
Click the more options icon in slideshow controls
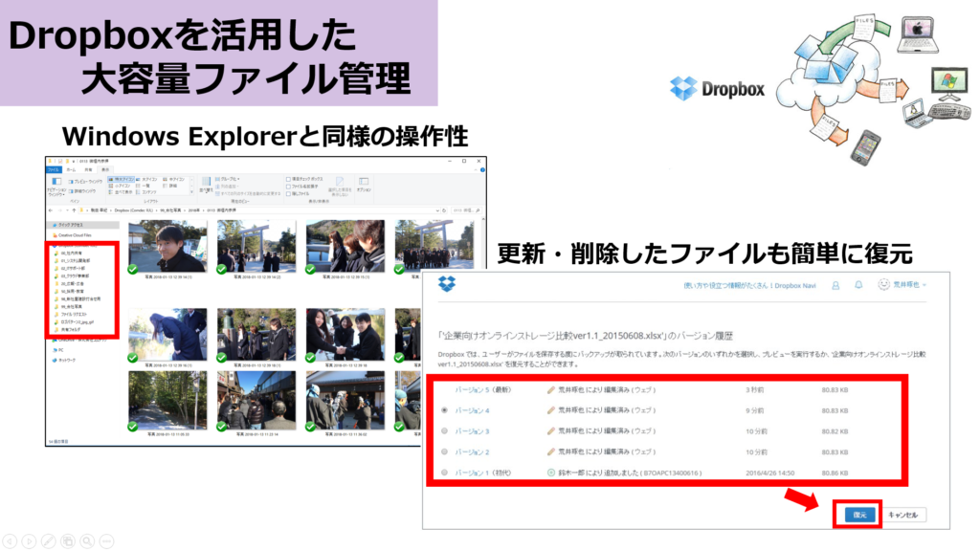(x=107, y=541)
